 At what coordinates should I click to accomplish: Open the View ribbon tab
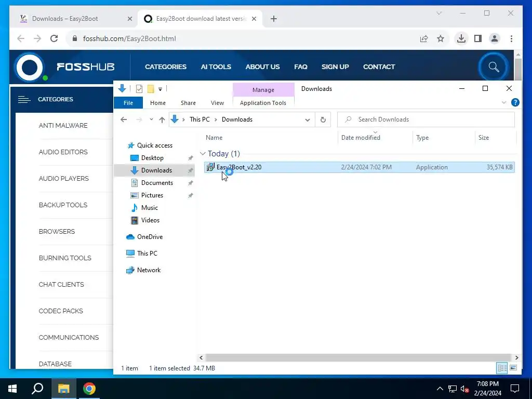click(x=217, y=103)
